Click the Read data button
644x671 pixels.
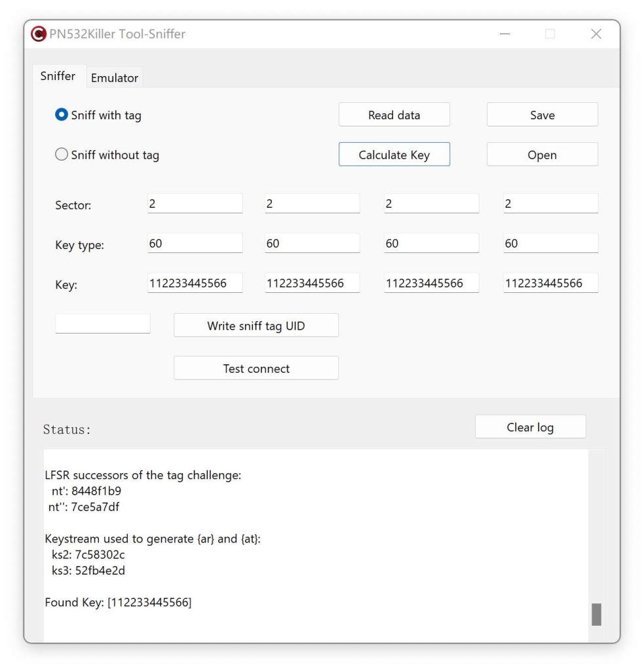[394, 115]
